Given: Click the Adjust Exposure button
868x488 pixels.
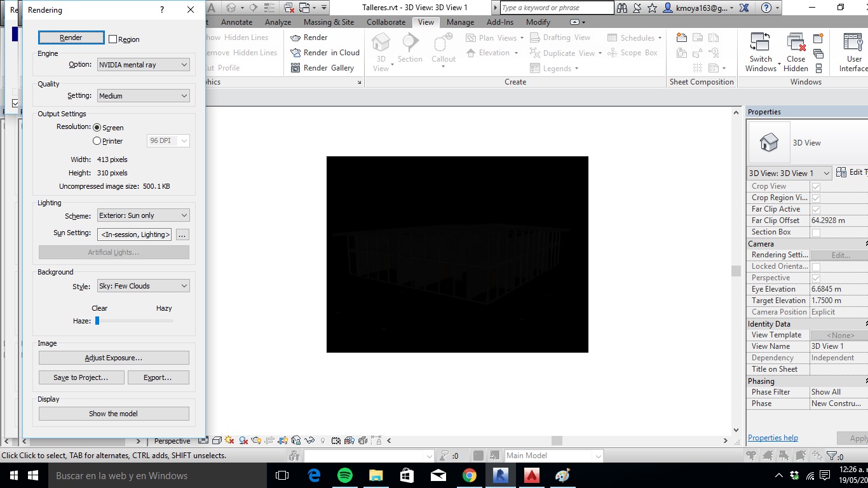Looking at the screenshot, I should 114,358.
